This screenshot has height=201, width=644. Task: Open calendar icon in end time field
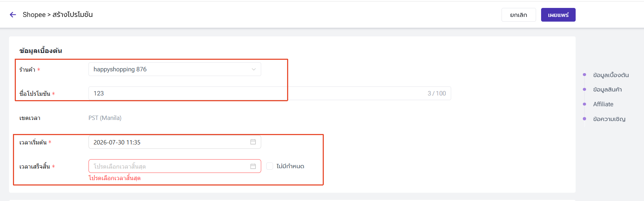(x=253, y=166)
